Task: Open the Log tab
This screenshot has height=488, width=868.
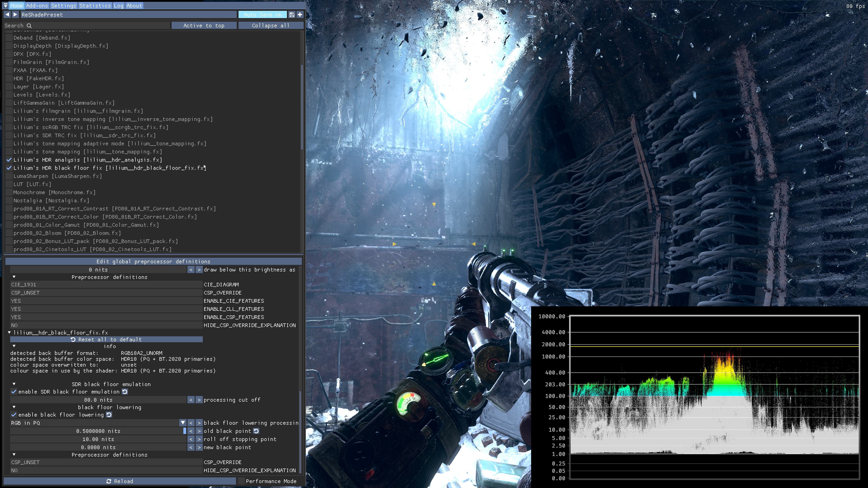Action: [118, 5]
